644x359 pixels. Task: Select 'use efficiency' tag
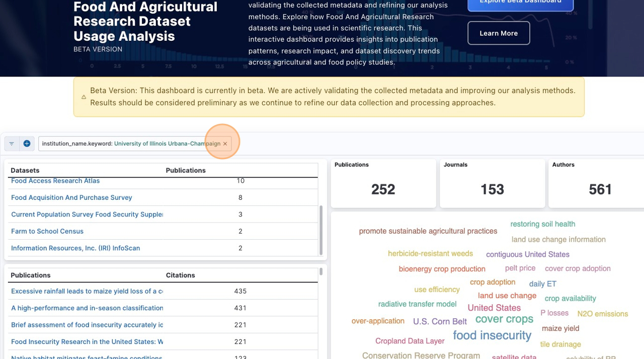tap(437, 290)
